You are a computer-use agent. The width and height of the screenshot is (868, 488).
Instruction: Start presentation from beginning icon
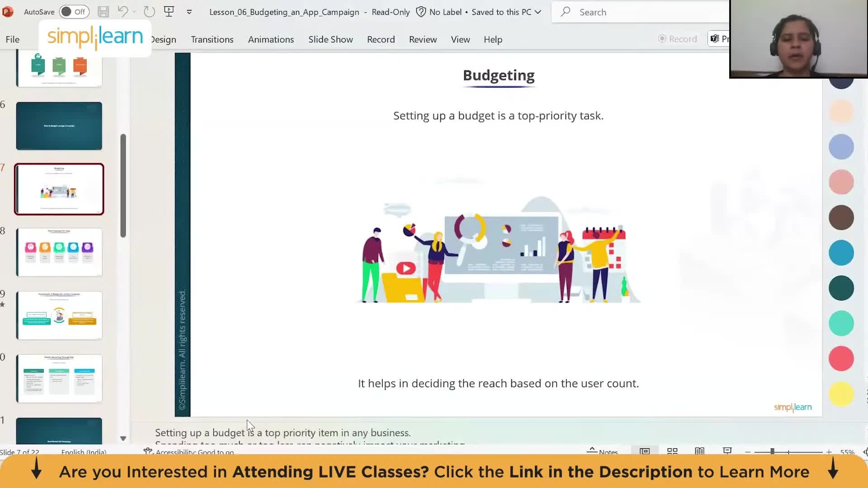169,12
